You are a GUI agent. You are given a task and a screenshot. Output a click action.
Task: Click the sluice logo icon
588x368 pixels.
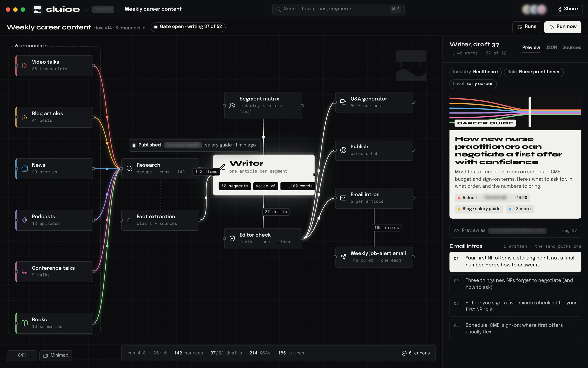coord(37,9)
